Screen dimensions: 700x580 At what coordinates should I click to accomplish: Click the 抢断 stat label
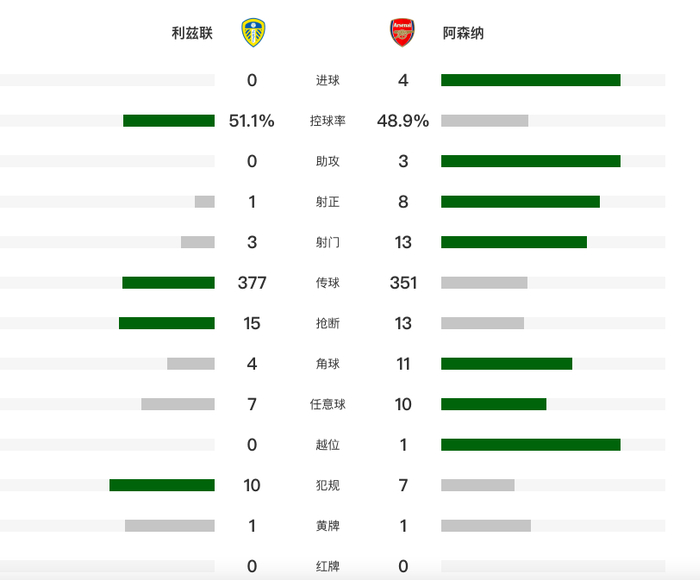327,323
